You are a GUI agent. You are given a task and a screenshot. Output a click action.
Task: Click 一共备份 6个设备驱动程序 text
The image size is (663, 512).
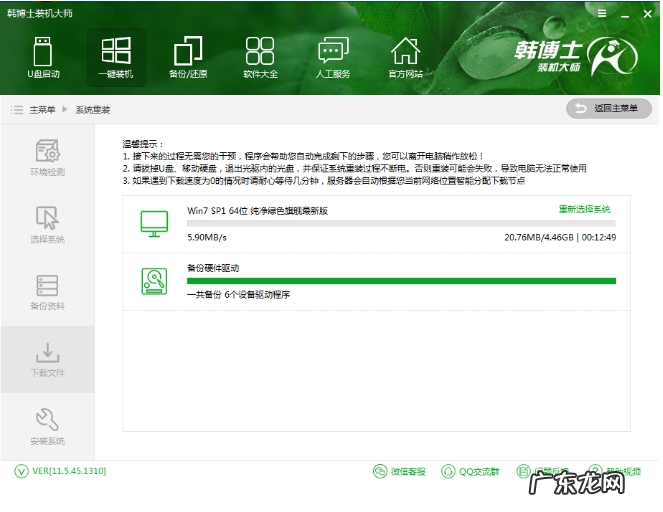tap(238, 295)
